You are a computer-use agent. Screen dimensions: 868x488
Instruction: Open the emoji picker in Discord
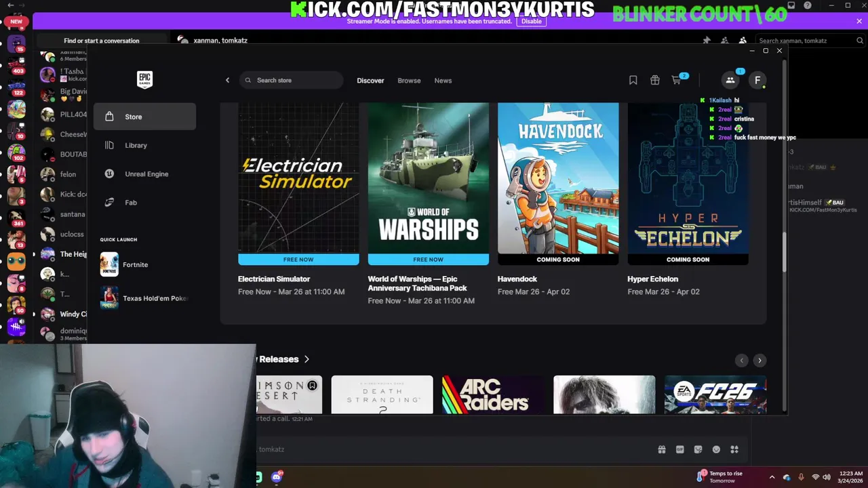tap(716, 449)
